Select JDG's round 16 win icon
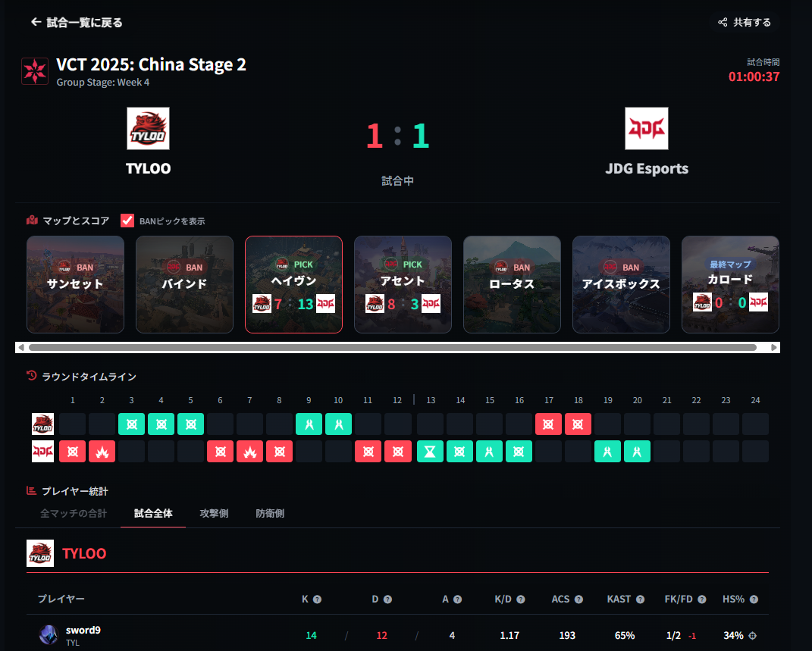This screenshot has width=812, height=651. coord(519,452)
